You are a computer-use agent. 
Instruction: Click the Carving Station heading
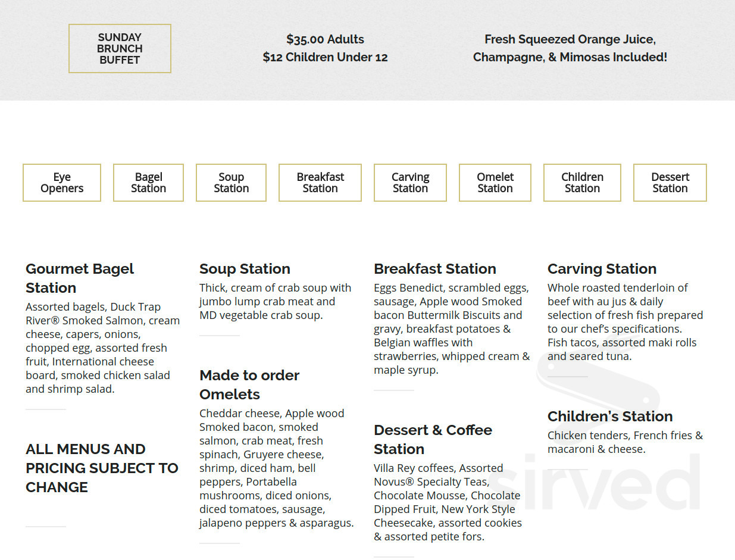602,268
